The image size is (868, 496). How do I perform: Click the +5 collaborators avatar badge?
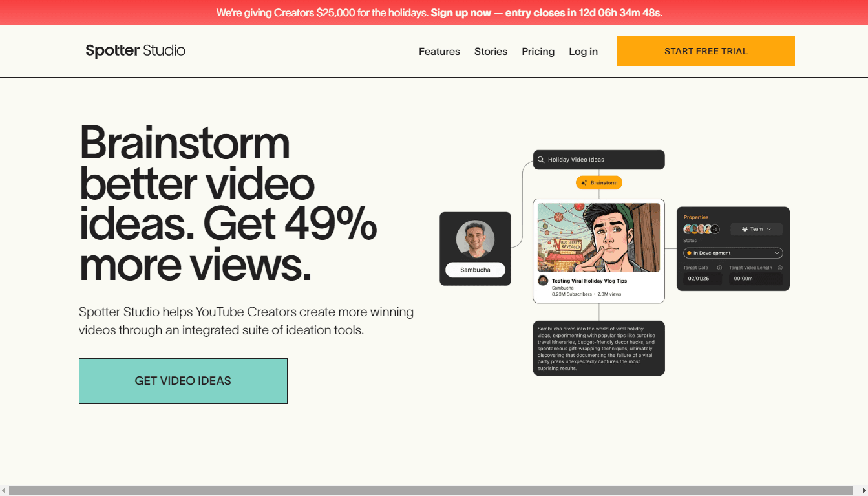coord(714,229)
